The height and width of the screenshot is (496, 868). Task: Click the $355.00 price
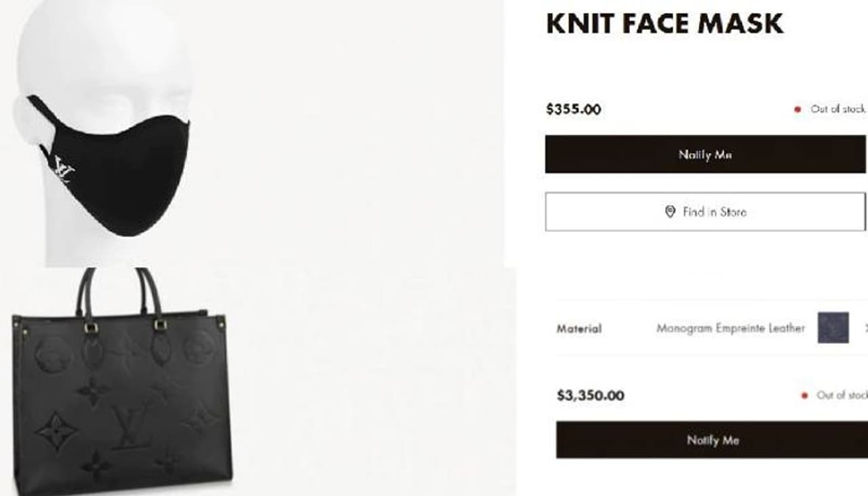click(x=573, y=109)
